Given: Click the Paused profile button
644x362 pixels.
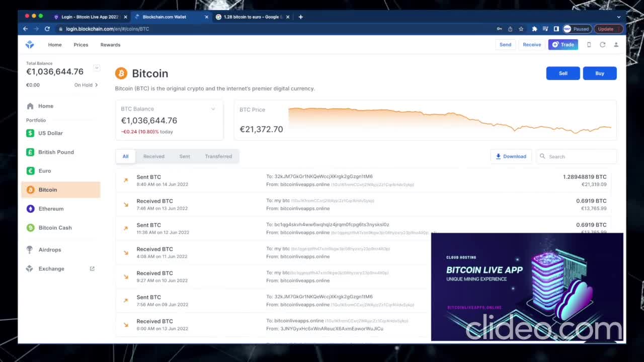Looking at the screenshot, I should (x=577, y=29).
